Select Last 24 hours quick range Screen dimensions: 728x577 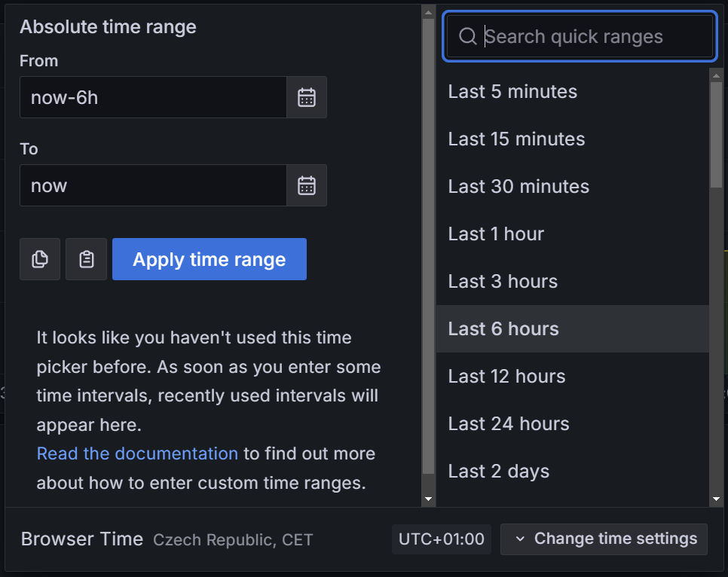click(x=509, y=423)
